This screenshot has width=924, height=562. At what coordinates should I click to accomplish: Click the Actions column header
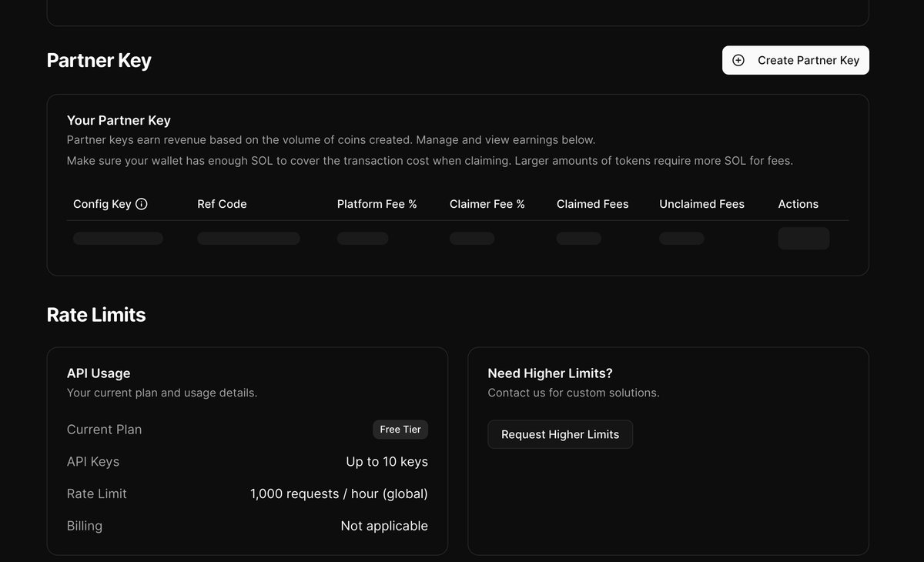point(798,203)
